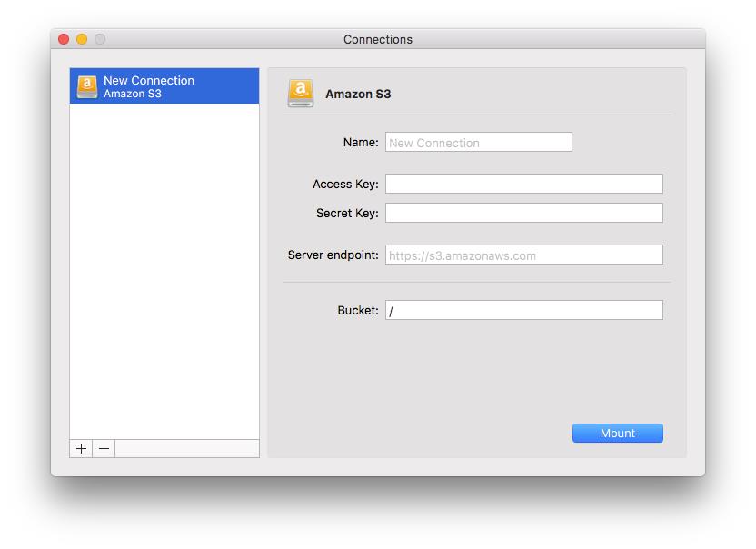Click the "Secret Key:" label
Image resolution: width=756 pixels, height=549 pixels.
click(347, 213)
